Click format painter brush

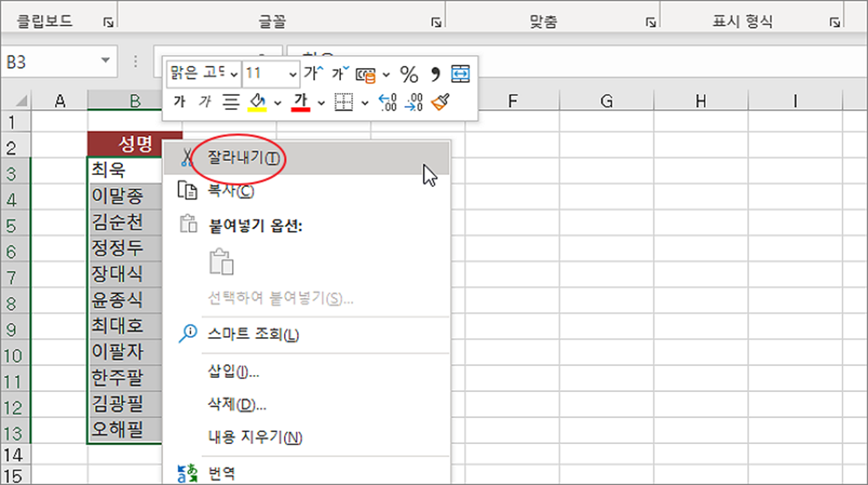pyautogui.click(x=439, y=103)
